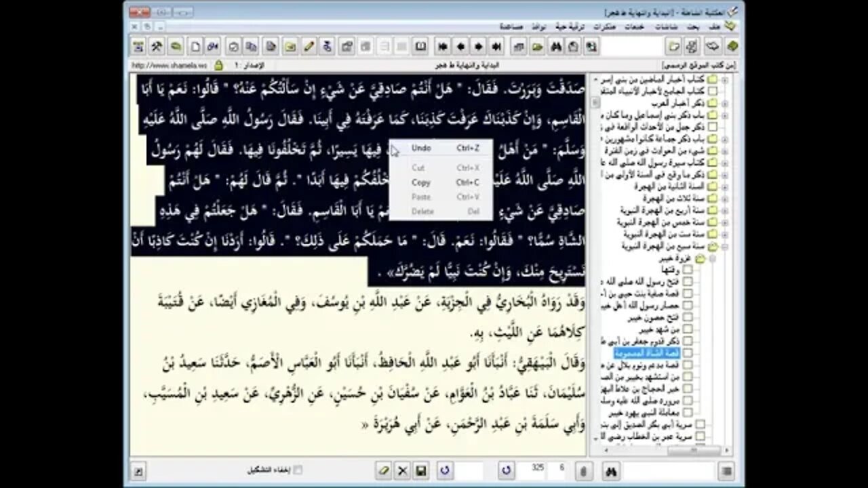Go to previous page arrow

point(460,47)
